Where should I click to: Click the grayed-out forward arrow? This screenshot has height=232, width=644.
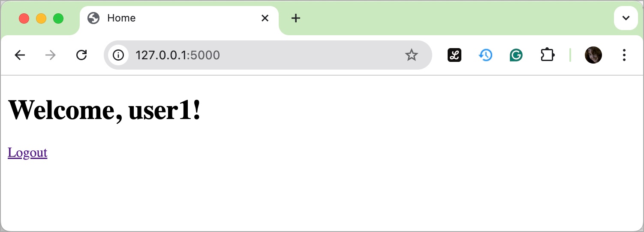pyautogui.click(x=51, y=55)
